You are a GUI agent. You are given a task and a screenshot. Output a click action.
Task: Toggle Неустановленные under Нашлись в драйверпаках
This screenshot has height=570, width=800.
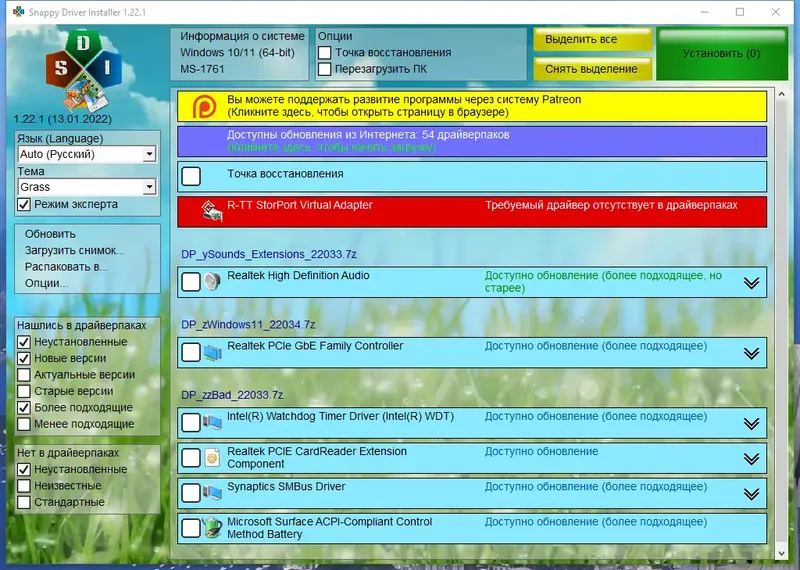[x=23, y=342]
